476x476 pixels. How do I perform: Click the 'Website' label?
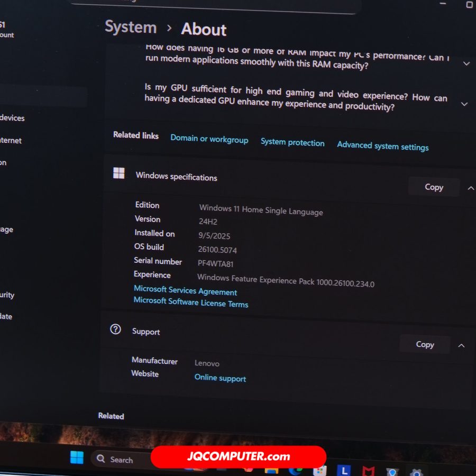point(145,373)
